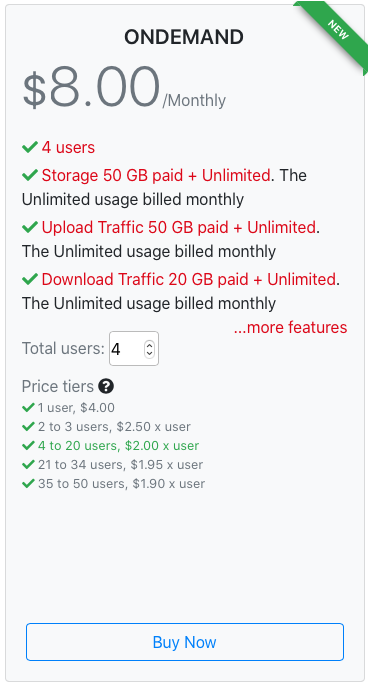Click the checkmark next to Download Traffic
This screenshot has width=371, height=688.
pyautogui.click(x=29, y=279)
